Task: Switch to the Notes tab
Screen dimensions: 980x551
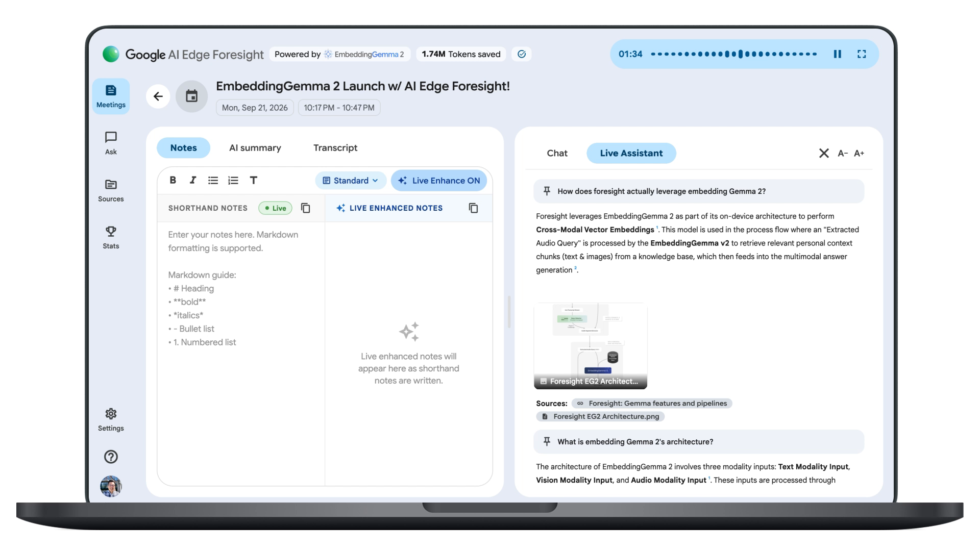Action: pyautogui.click(x=183, y=148)
